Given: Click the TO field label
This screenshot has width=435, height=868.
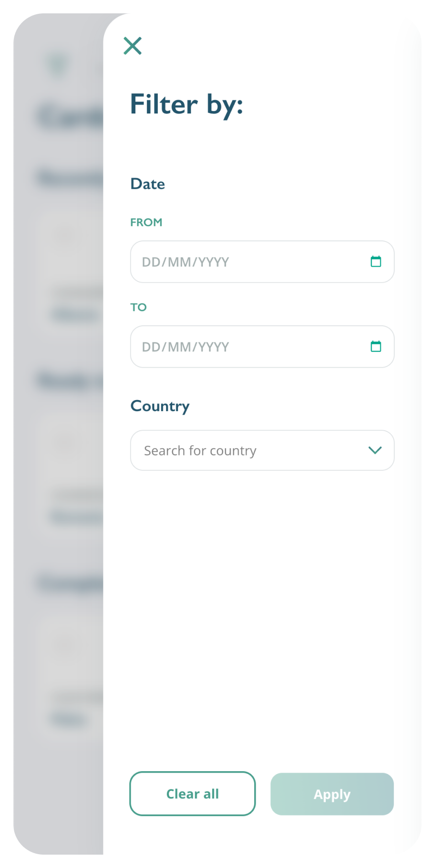Looking at the screenshot, I should [x=138, y=307].
